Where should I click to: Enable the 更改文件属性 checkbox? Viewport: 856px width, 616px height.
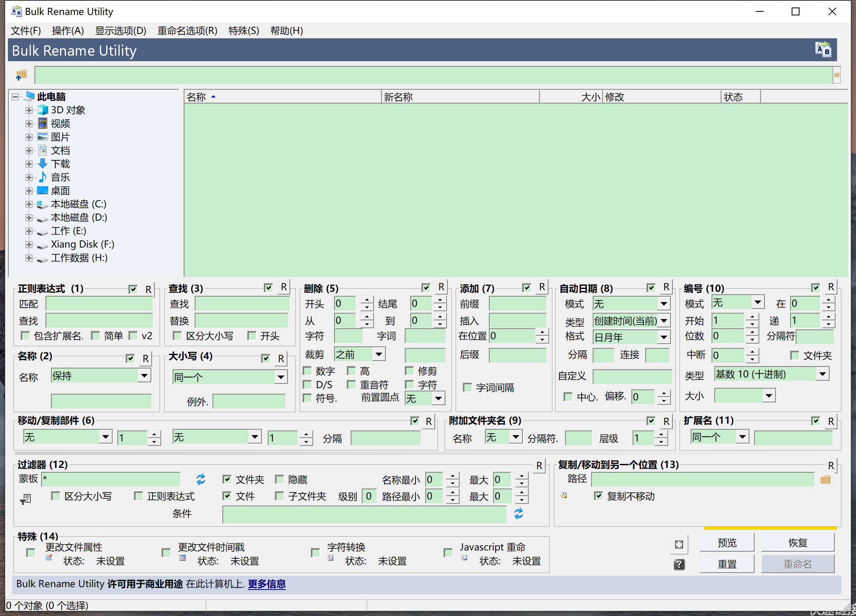click(30, 552)
